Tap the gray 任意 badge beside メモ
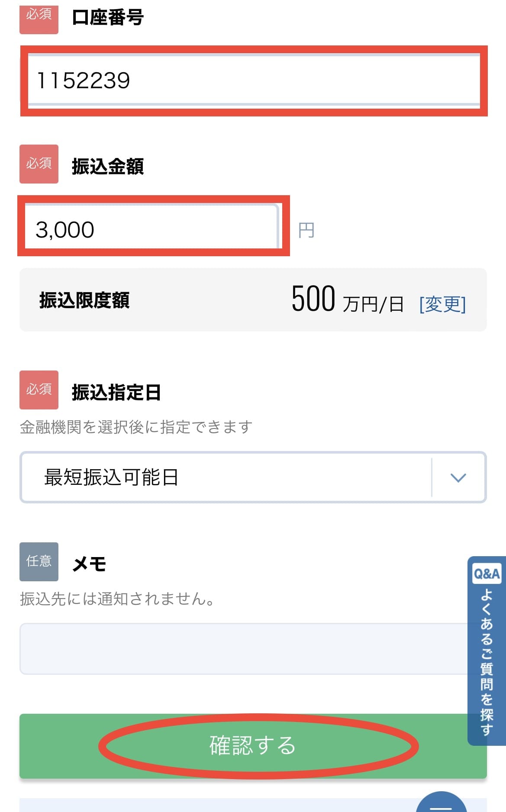The image size is (506, 812). (x=39, y=562)
